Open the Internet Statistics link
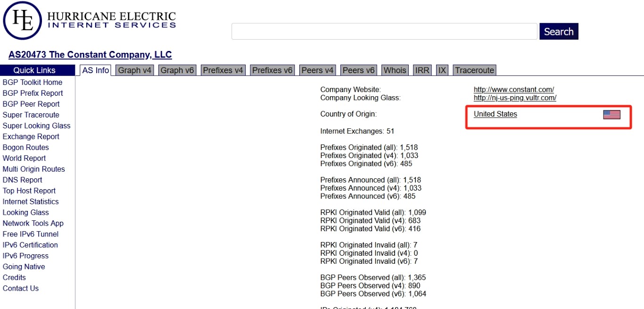The image size is (644, 309). pyautogui.click(x=31, y=201)
